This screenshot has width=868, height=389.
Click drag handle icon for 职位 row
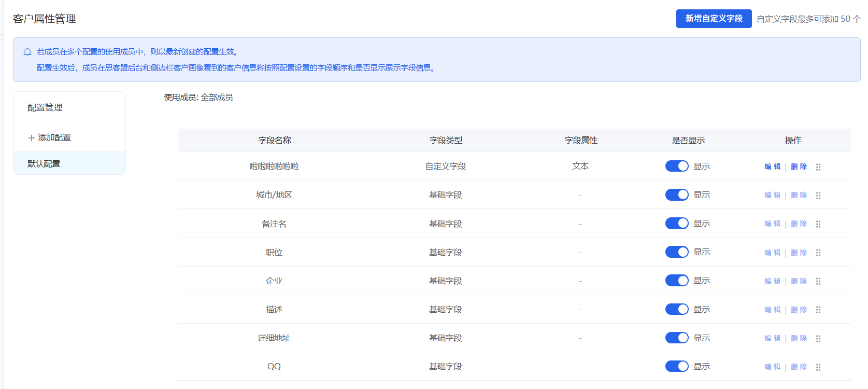818,253
